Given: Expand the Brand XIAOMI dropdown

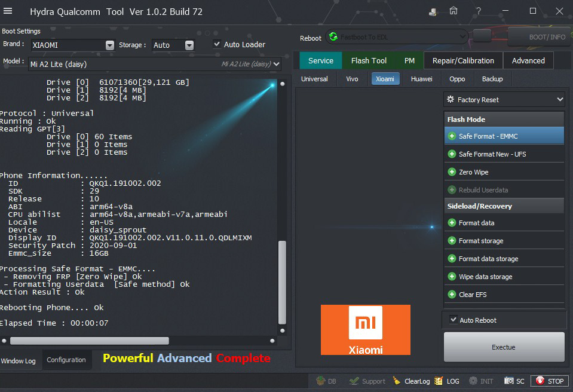Looking at the screenshot, I should (110, 45).
